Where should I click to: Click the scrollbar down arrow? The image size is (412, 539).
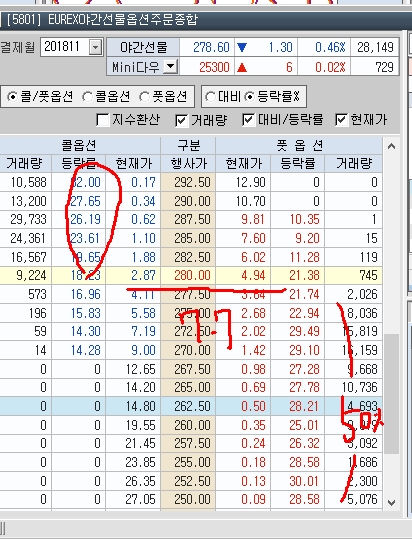[391, 503]
